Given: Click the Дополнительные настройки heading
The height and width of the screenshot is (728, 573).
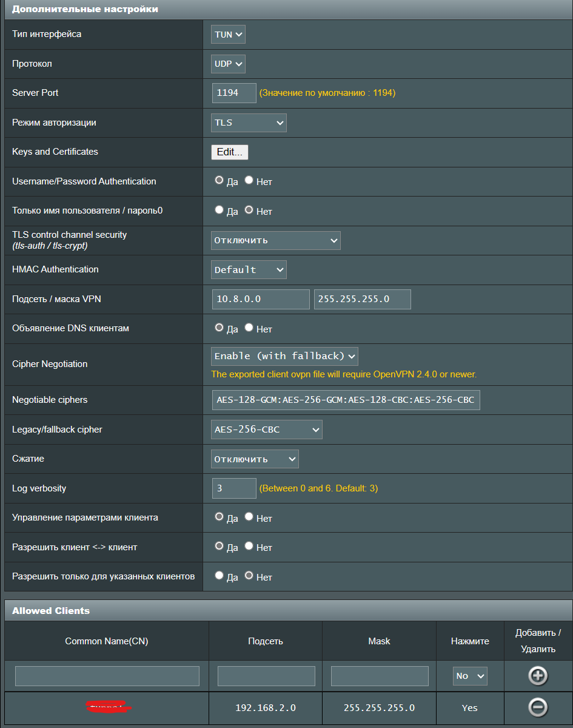Looking at the screenshot, I should [x=85, y=9].
